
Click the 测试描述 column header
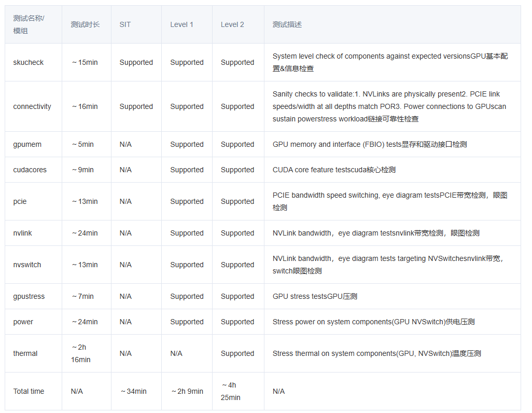287,24
